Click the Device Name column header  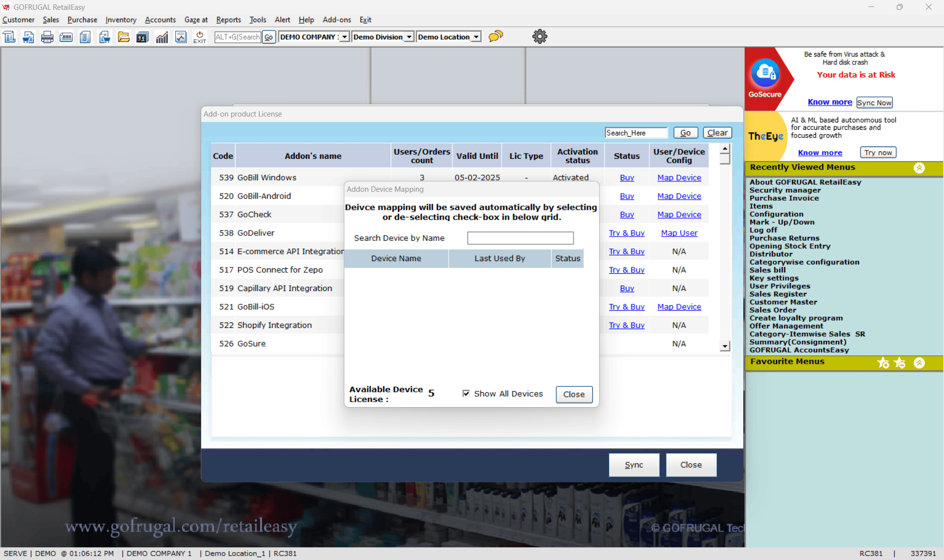coord(396,258)
